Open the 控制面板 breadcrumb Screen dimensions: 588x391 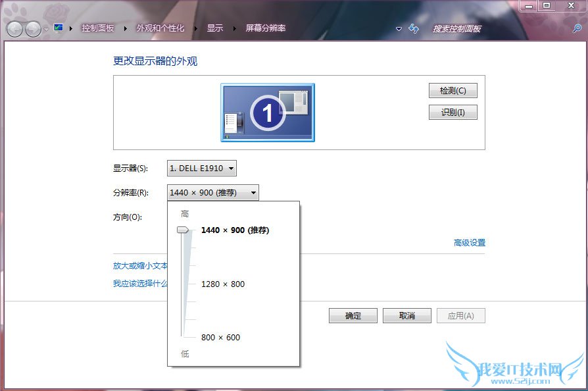(97, 28)
